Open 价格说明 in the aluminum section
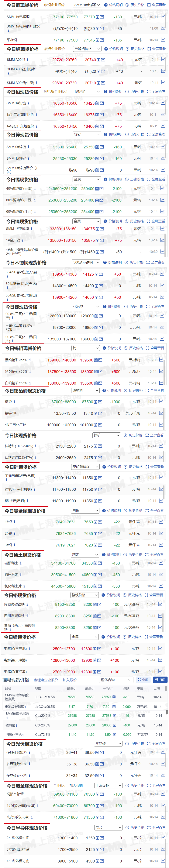Viewport: 169px width, 868px height. click(114, 49)
